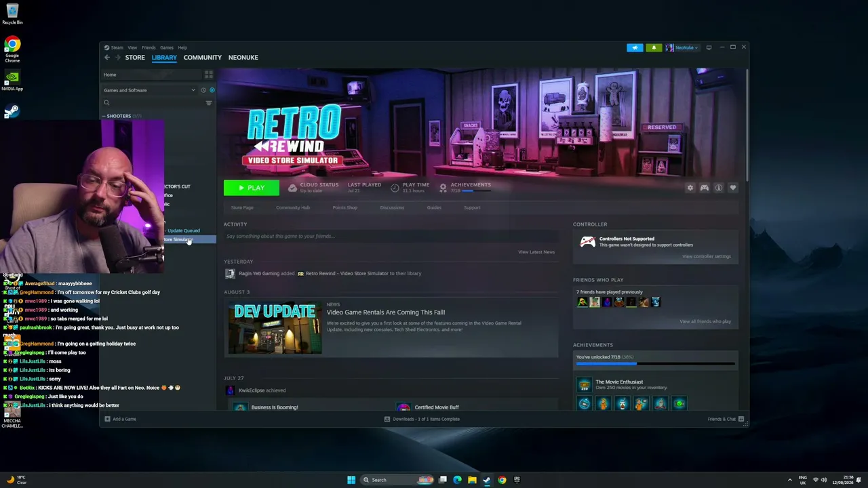This screenshot has height=488, width=868.
Task: Open the Games and Software filter dropdown
Action: (x=149, y=90)
